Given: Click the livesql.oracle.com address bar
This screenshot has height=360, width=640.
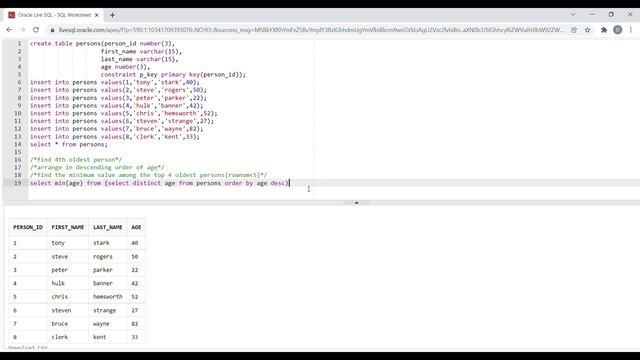Looking at the screenshot, I should pos(310,30).
